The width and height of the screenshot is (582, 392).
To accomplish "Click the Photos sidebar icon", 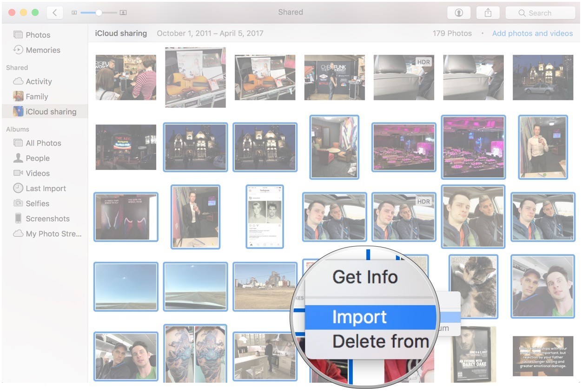I will click(18, 35).
